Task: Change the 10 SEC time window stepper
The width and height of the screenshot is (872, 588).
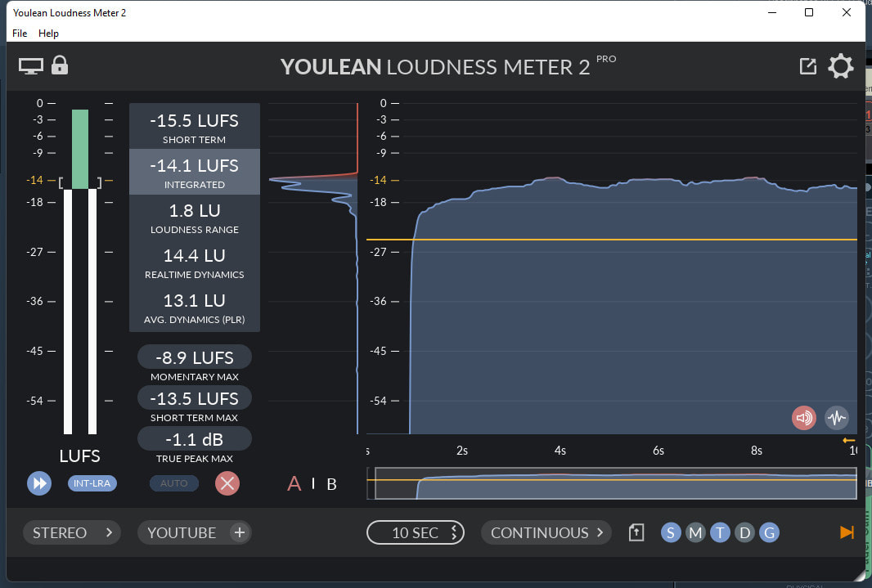Action: [x=416, y=532]
